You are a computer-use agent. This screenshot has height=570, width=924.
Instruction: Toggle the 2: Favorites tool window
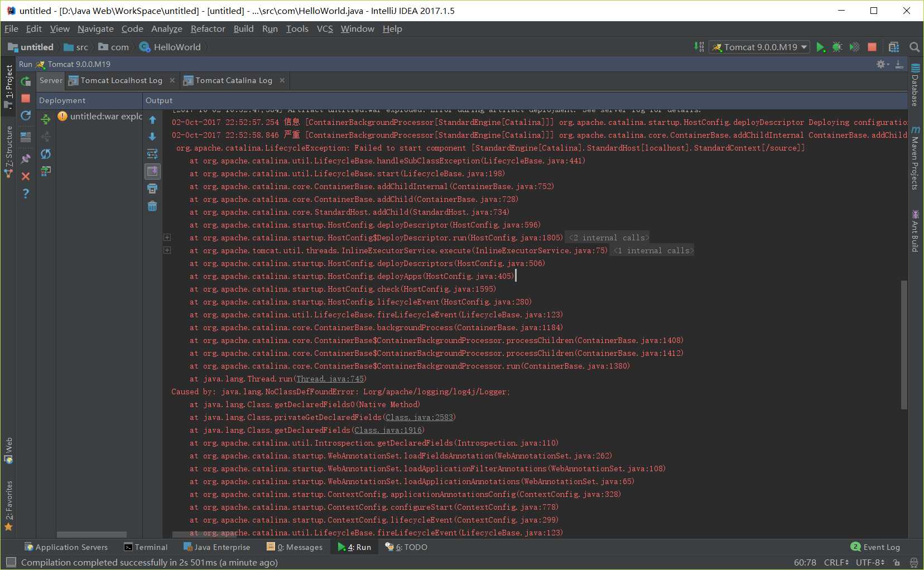pos(9,505)
